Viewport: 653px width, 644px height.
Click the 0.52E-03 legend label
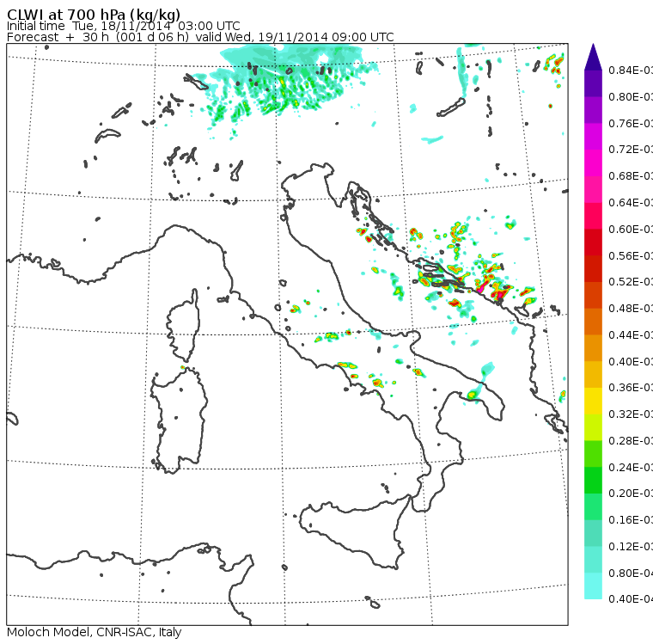pyautogui.click(x=631, y=282)
